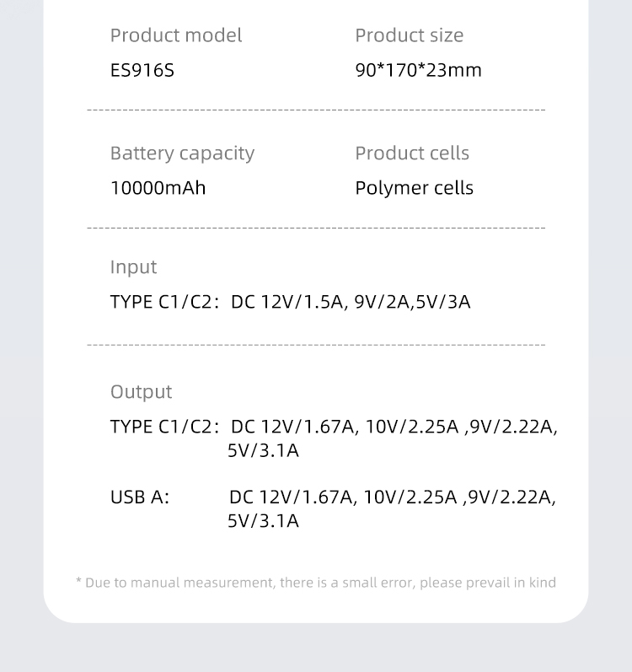Click the dashed divider below Battery capacity row
Screen dimensions: 632x672
pos(316,228)
